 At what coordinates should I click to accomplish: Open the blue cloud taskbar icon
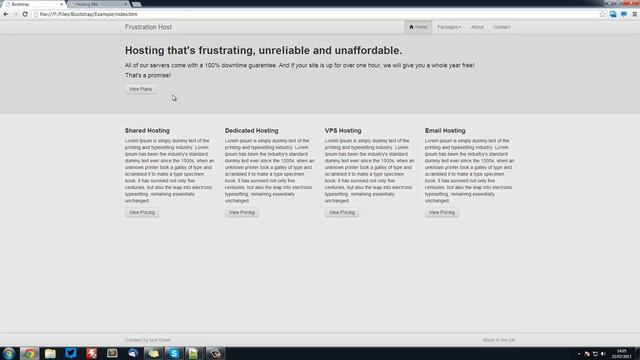pos(133,353)
